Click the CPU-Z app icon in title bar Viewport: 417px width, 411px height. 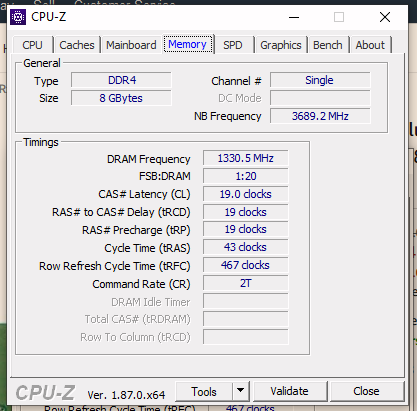click(x=18, y=17)
